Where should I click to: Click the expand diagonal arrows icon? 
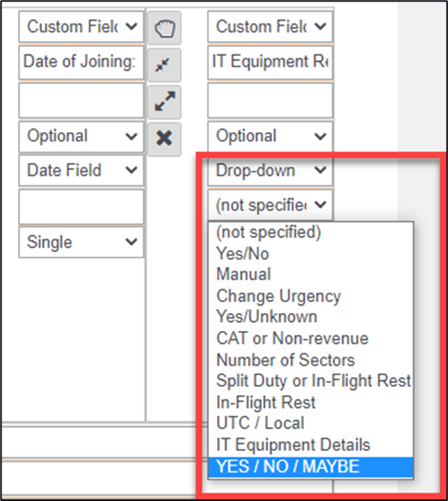(x=164, y=102)
